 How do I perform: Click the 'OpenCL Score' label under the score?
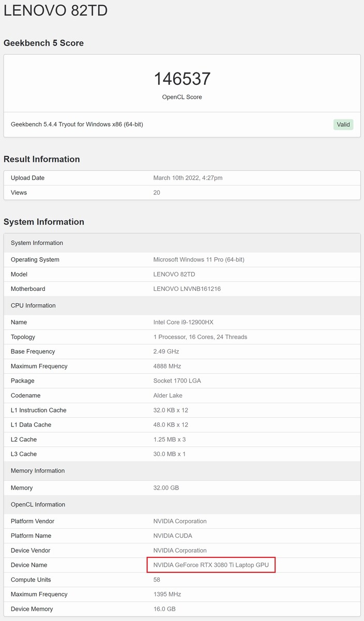pyautogui.click(x=182, y=97)
